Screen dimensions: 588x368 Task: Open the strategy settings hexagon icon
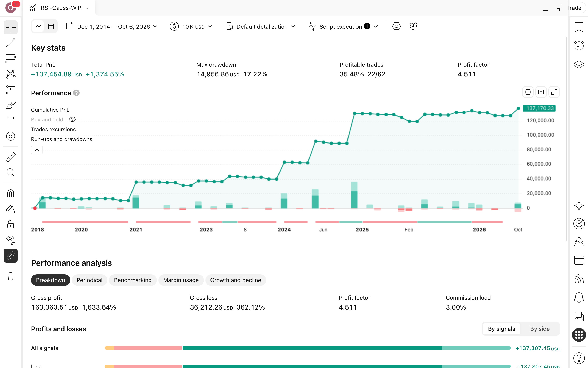coord(396,26)
